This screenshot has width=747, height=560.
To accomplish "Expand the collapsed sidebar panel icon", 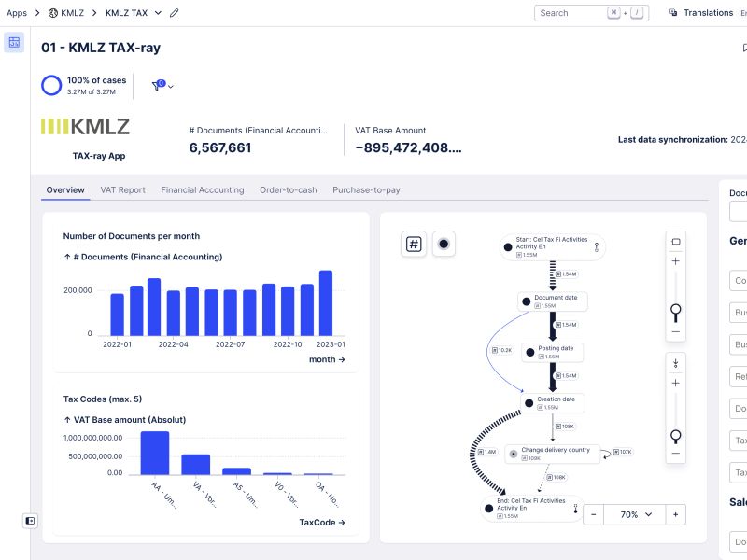I will pyautogui.click(x=31, y=520).
